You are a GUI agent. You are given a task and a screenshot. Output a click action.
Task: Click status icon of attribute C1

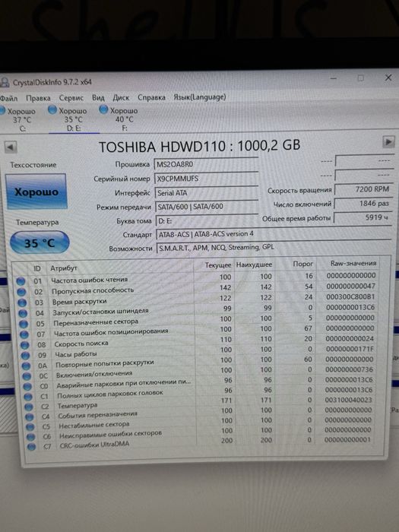coord(28,397)
